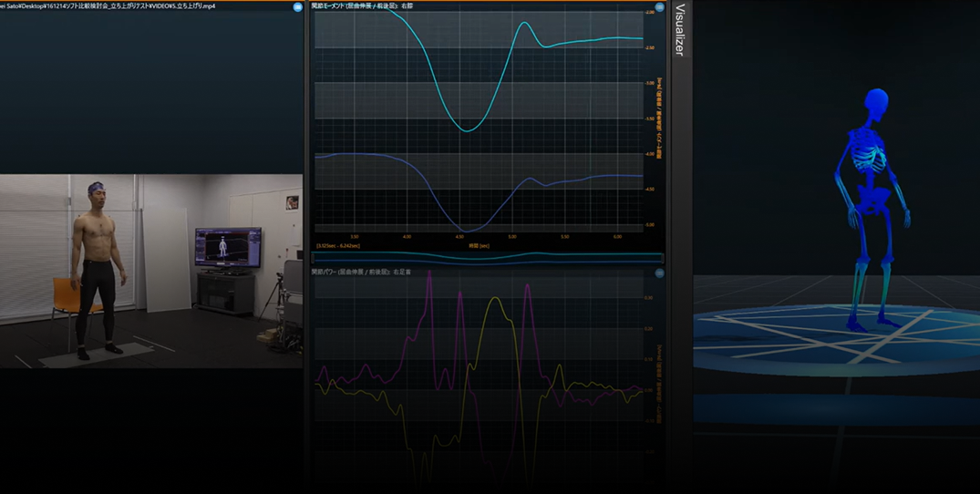
Task: Switch to the Visualizer side tab
Action: point(680,29)
